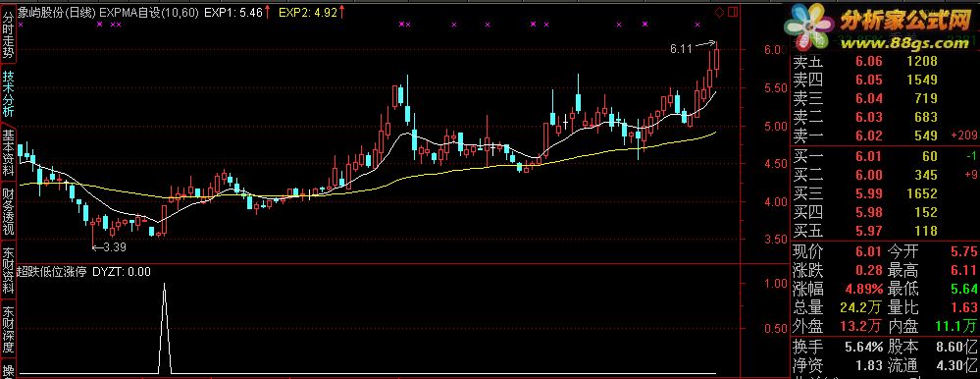Click the red up arrow after EXP2 value

342,11
